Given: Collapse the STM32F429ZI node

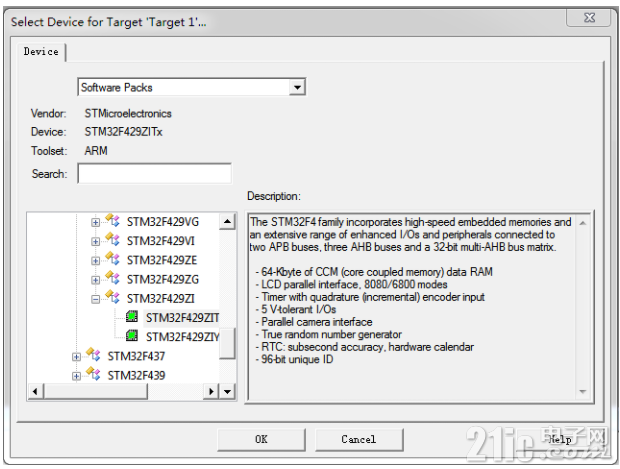Looking at the screenshot, I should (x=95, y=299).
